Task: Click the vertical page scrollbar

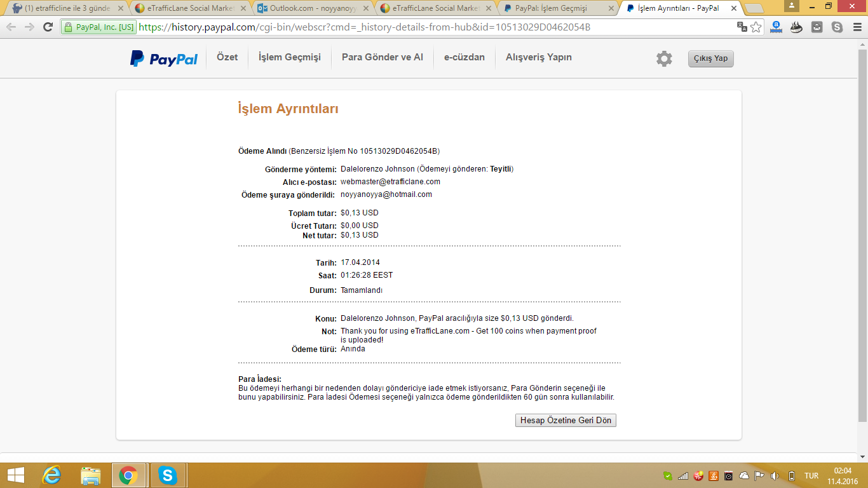Action: pyautogui.click(x=862, y=235)
